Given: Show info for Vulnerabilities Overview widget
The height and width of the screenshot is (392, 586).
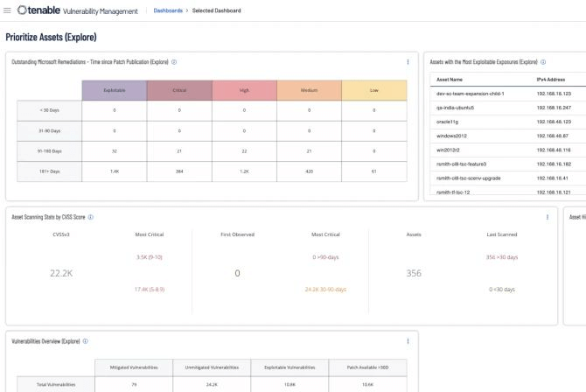Looking at the screenshot, I should point(86,341).
